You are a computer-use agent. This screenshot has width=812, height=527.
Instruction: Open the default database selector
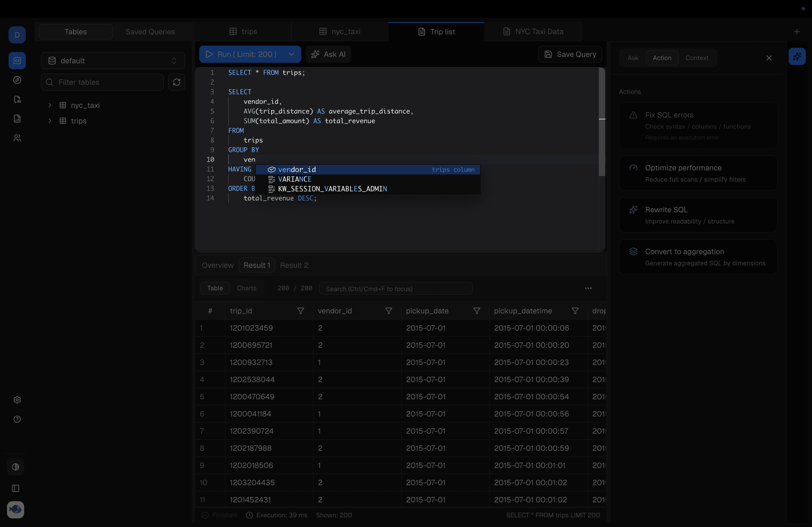point(113,61)
